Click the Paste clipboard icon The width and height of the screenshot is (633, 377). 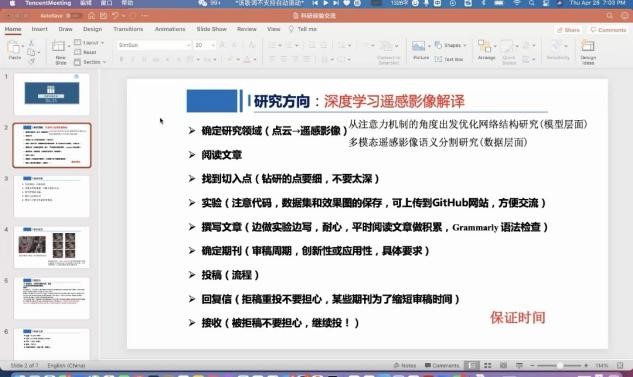(14, 48)
